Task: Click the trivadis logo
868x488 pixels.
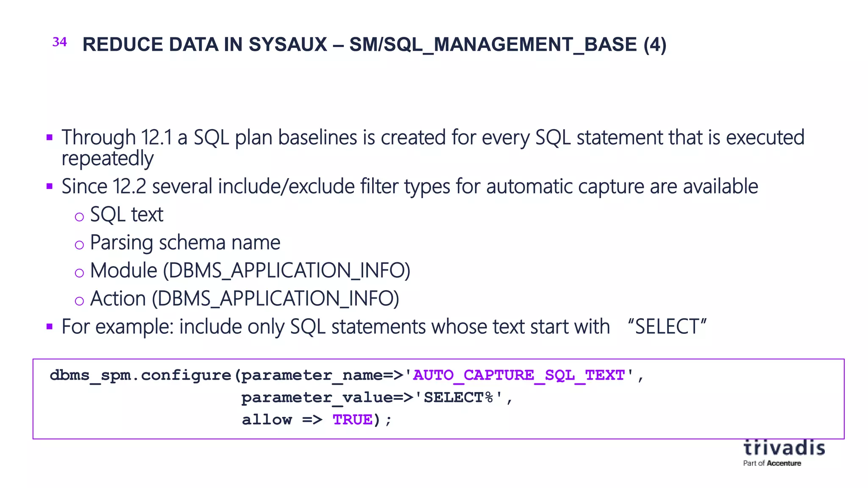Action: coord(784,448)
